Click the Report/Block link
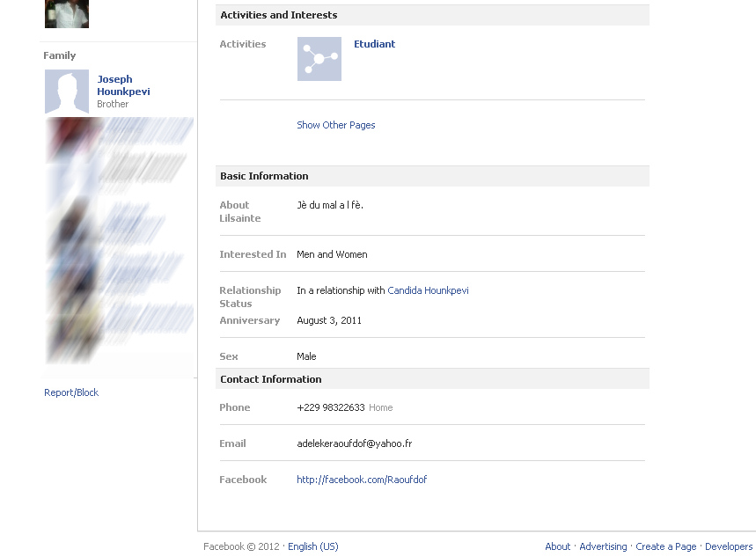The image size is (756, 557). point(71,392)
